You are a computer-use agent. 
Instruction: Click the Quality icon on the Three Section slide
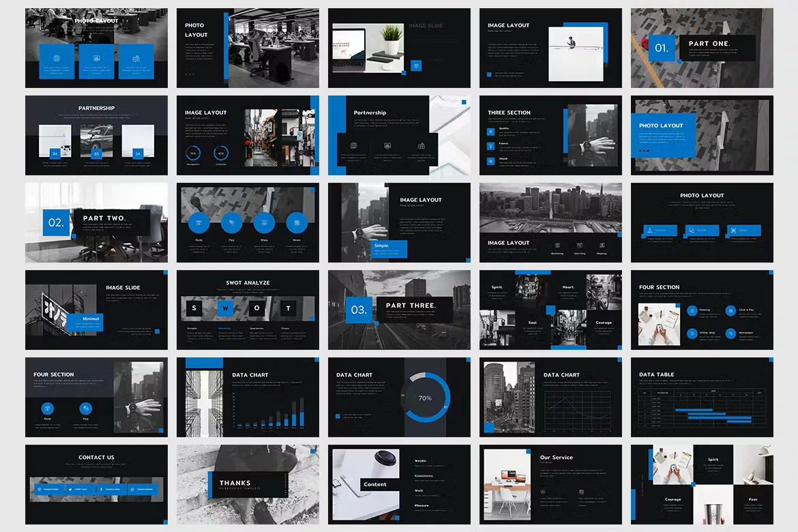pyautogui.click(x=490, y=132)
